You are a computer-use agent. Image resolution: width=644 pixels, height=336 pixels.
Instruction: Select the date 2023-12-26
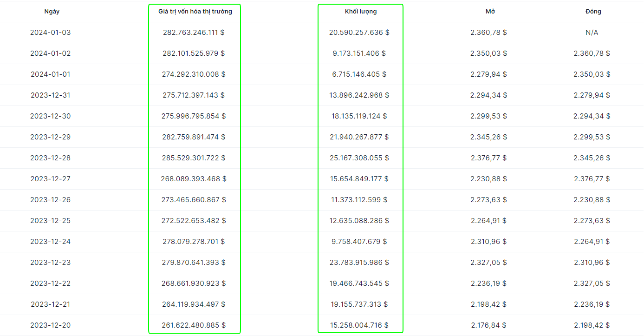point(51,200)
